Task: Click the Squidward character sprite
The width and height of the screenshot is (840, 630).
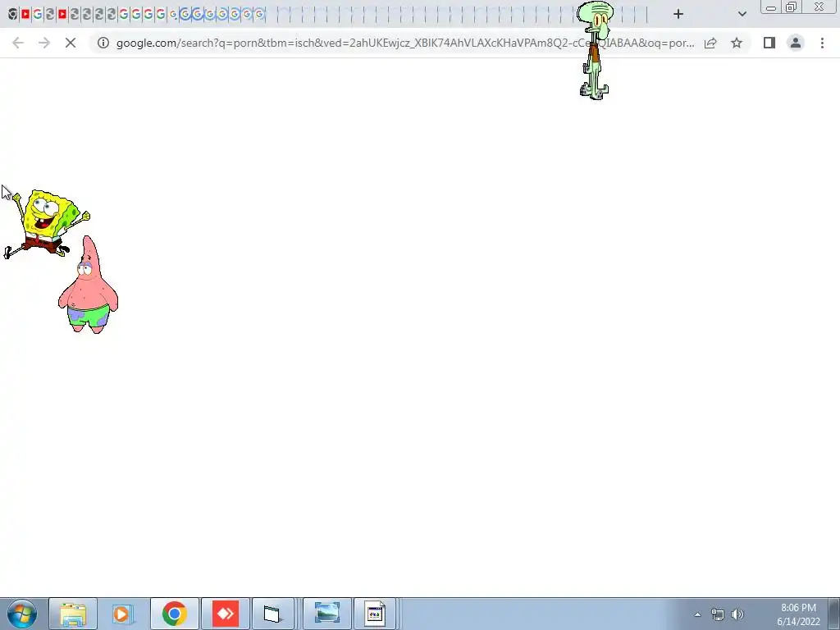Action: click(x=595, y=50)
